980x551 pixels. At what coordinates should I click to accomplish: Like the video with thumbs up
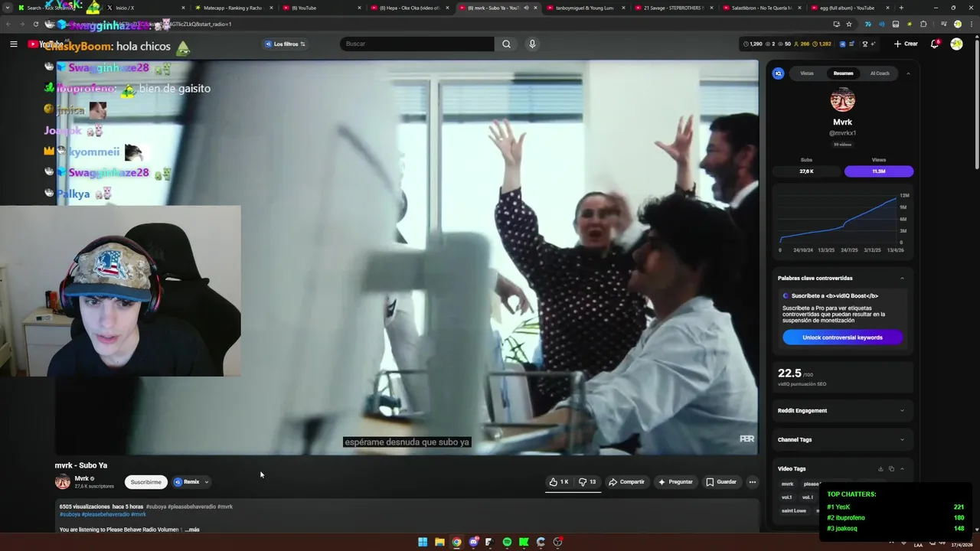(x=558, y=482)
